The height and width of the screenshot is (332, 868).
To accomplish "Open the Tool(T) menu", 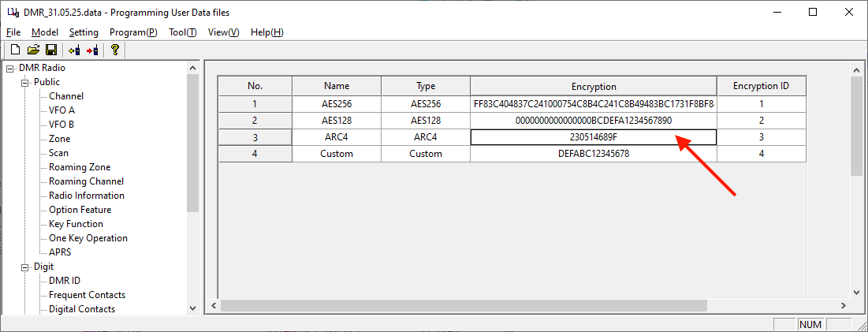I will pos(183,32).
